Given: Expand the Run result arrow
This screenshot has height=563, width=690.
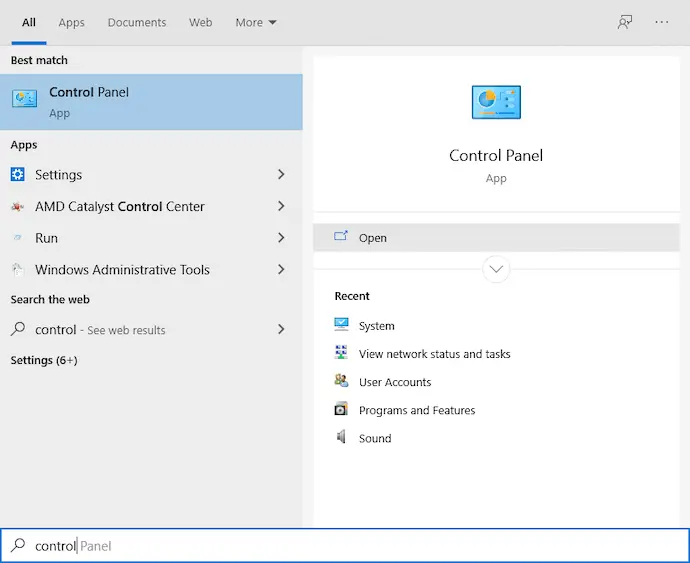Looking at the screenshot, I should 281,238.
